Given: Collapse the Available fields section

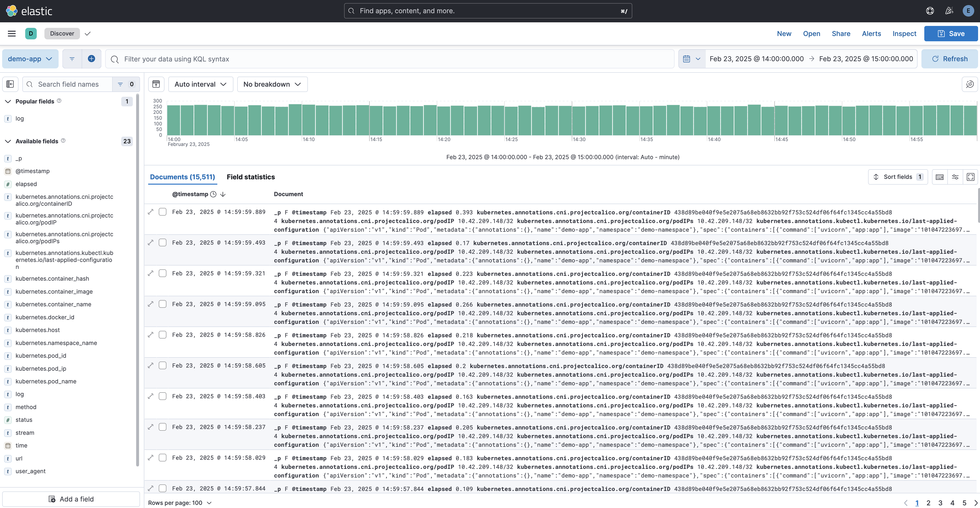Looking at the screenshot, I should [8, 141].
